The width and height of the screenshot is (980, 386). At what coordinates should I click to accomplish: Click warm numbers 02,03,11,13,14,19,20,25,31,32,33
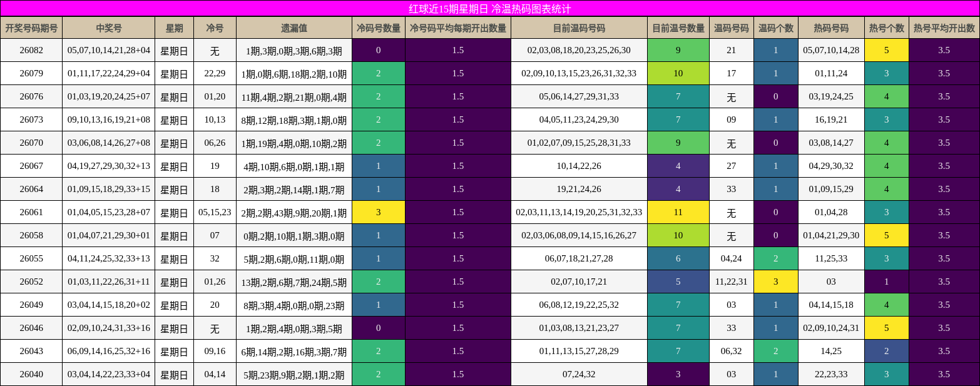(579, 212)
